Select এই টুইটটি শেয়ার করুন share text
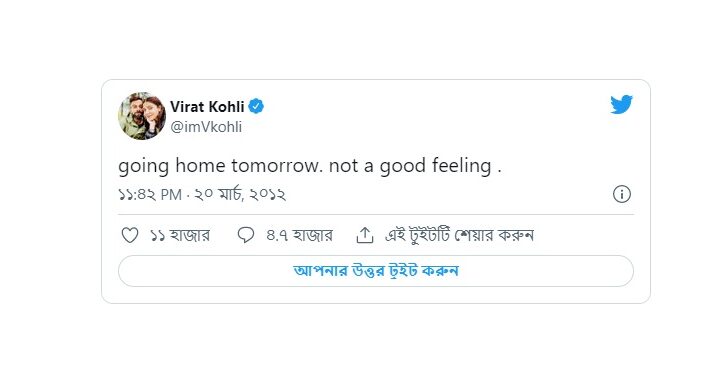 [x=460, y=235]
